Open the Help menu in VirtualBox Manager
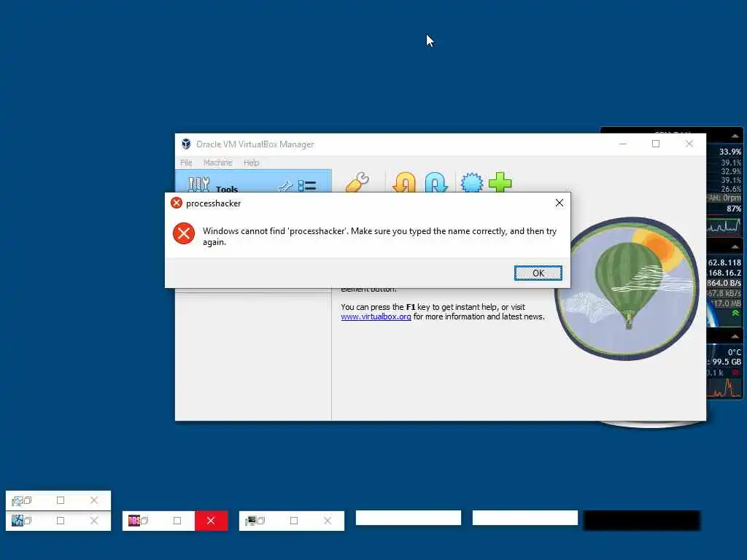Image resolution: width=747 pixels, height=560 pixels. pos(251,163)
